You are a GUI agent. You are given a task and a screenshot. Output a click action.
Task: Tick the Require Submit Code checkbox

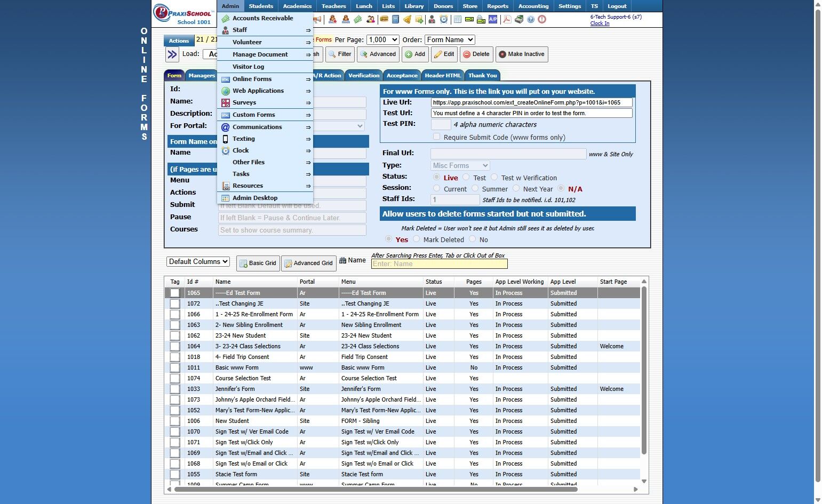coord(436,137)
